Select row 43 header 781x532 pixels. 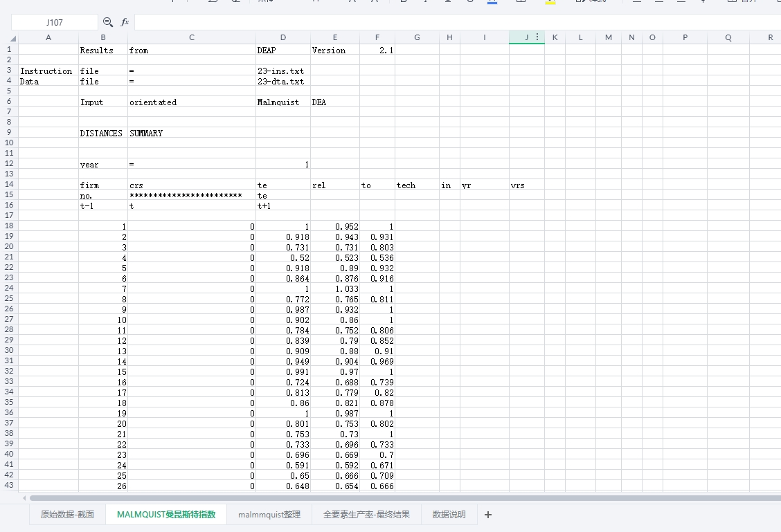click(9, 485)
